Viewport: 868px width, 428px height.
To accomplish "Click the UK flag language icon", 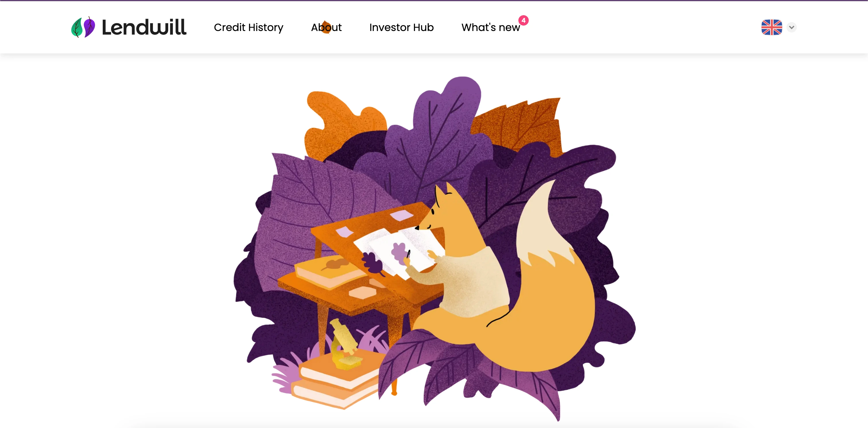I will 772,27.
